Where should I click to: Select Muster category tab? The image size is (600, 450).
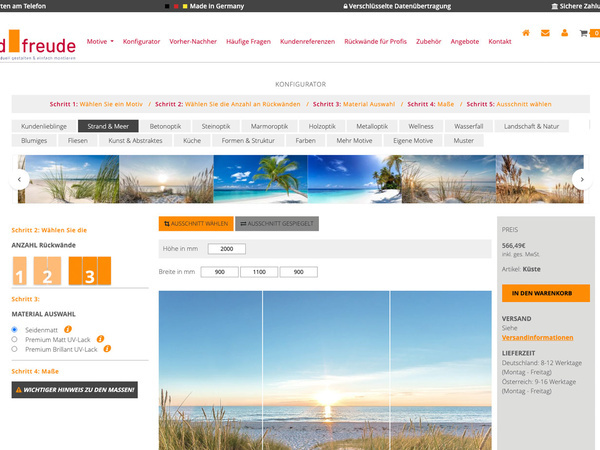click(x=464, y=140)
